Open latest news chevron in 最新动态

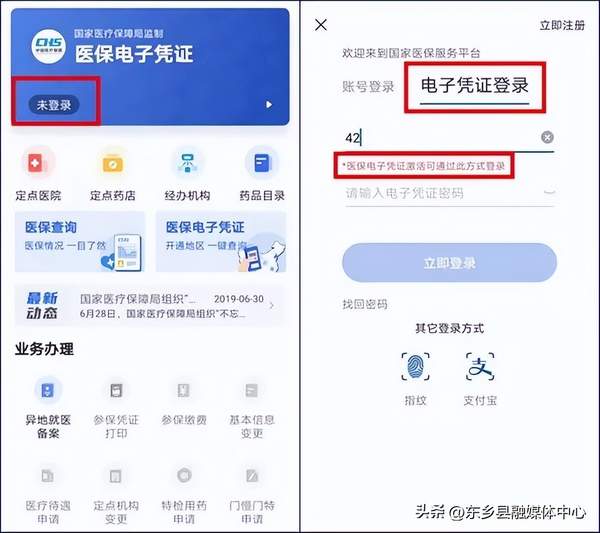coord(272,305)
